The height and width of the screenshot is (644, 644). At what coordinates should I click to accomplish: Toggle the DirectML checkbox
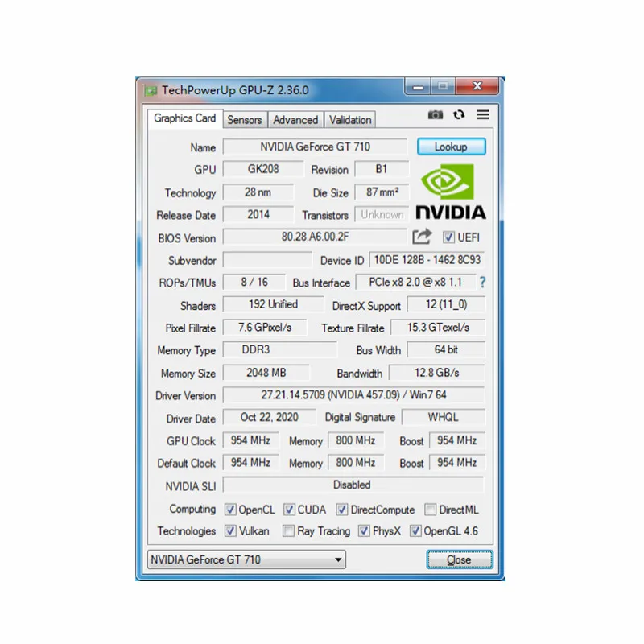(430, 510)
